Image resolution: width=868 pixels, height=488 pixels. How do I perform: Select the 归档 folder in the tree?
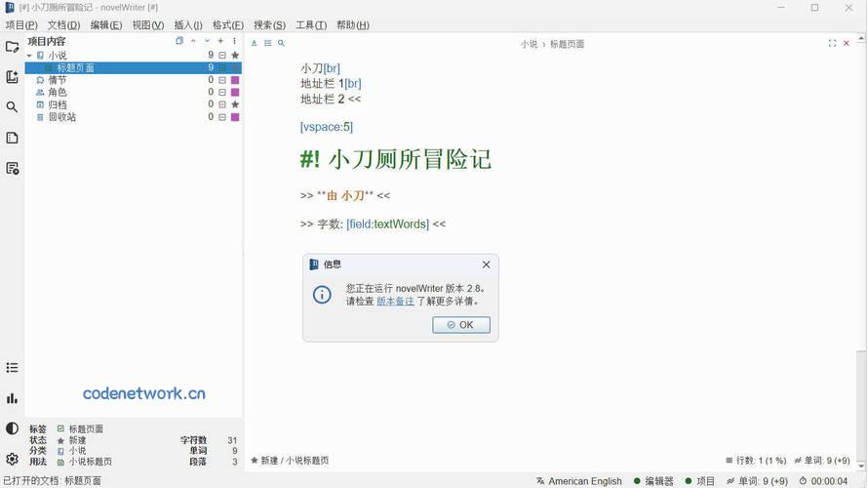click(x=57, y=104)
